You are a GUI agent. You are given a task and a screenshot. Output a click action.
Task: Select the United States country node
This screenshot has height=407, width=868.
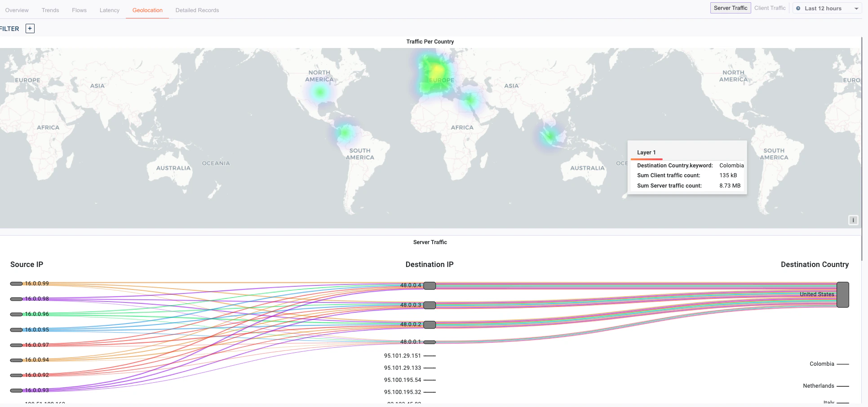click(843, 294)
